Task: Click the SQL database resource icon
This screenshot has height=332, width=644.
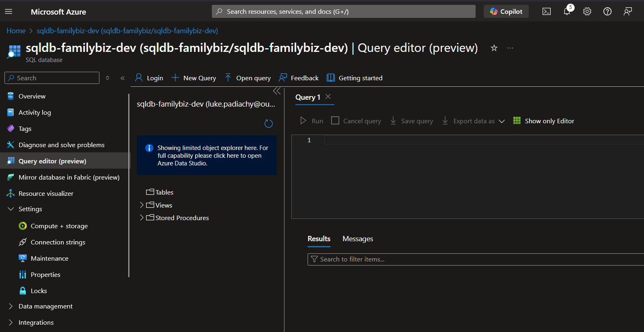Action: coord(14,51)
